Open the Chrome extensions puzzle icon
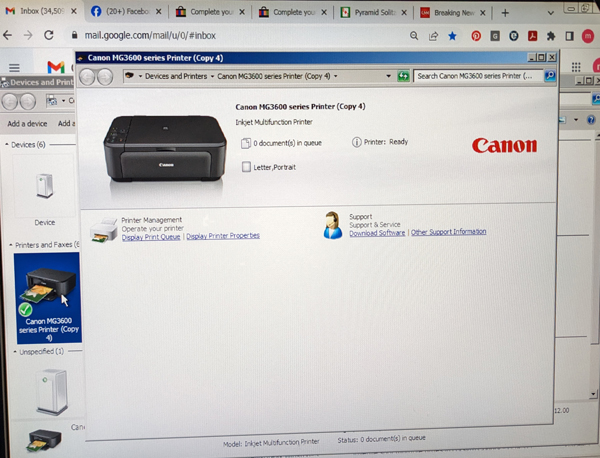 [x=551, y=36]
